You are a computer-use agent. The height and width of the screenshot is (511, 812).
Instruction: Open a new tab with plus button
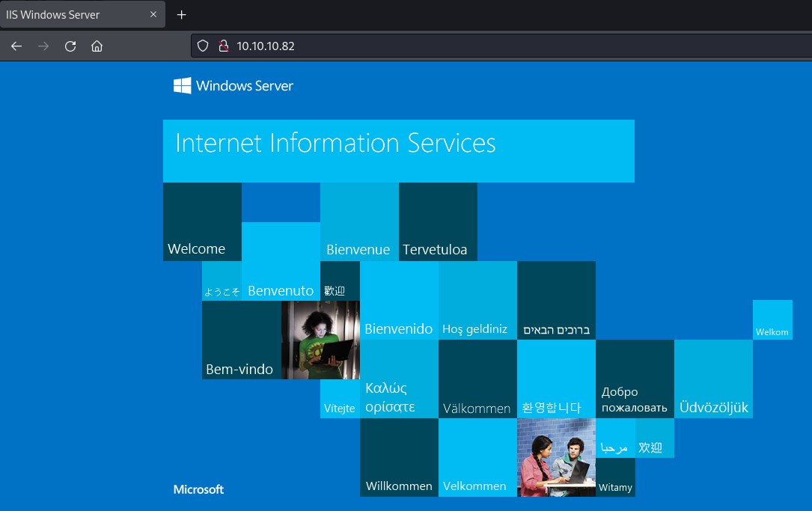pyautogui.click(x=181, y=15)
